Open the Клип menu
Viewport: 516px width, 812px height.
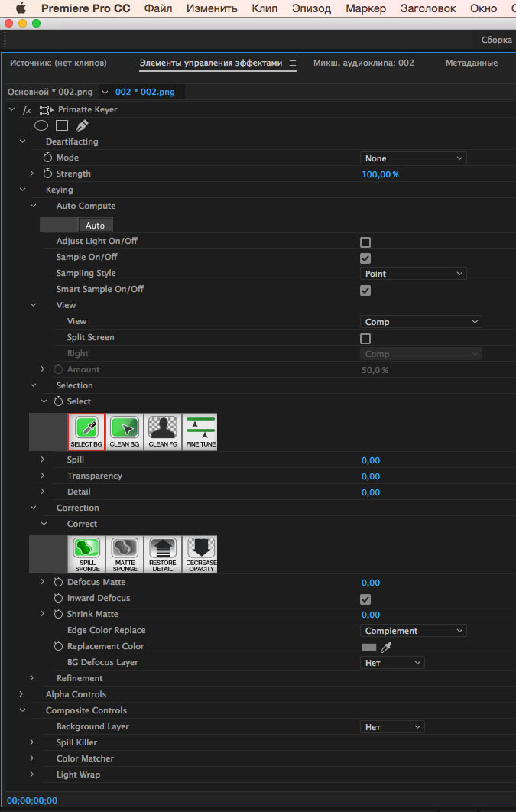(x=264, y=8)
